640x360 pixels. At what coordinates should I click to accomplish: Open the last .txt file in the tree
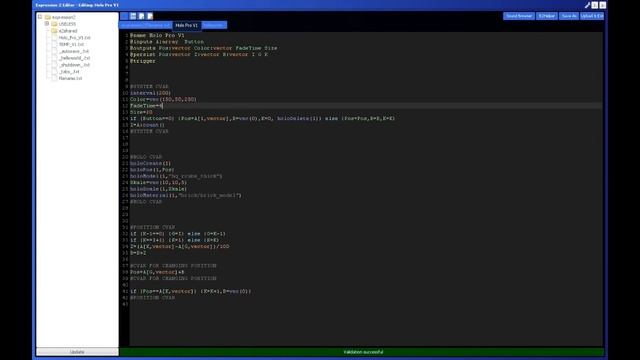click(x=70, y=78)
